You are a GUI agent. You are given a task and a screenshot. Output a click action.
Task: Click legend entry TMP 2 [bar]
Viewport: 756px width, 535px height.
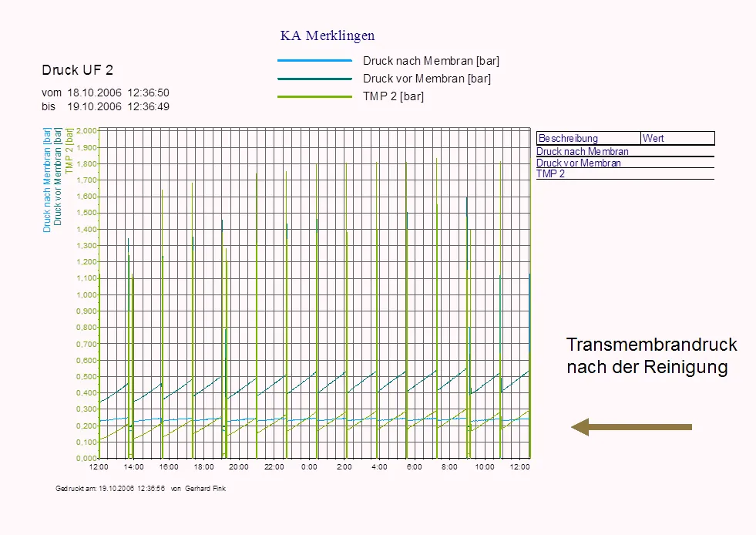[x=394, y=96]
